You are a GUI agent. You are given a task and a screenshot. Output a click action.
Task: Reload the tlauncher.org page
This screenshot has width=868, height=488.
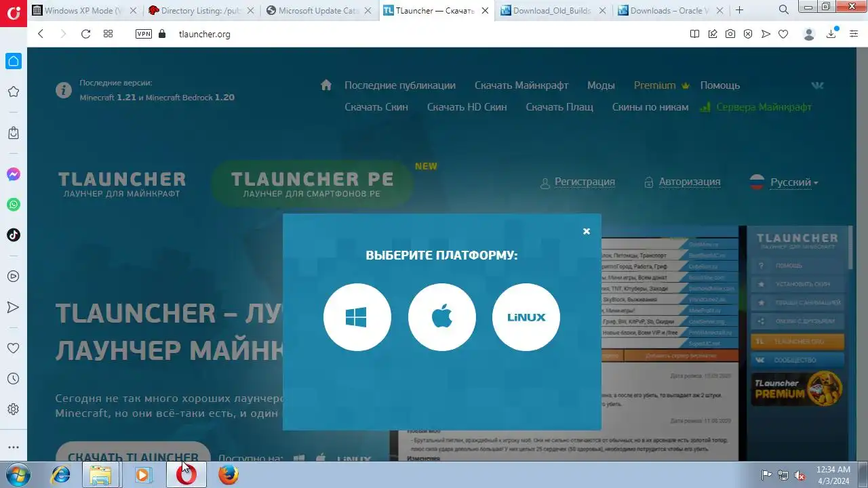point(85,34)
